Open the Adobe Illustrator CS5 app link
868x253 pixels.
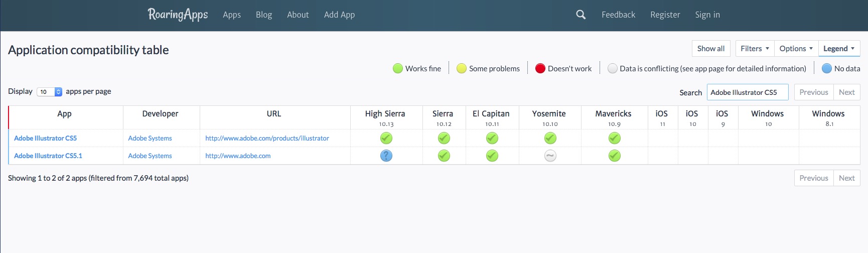(45, 138)
